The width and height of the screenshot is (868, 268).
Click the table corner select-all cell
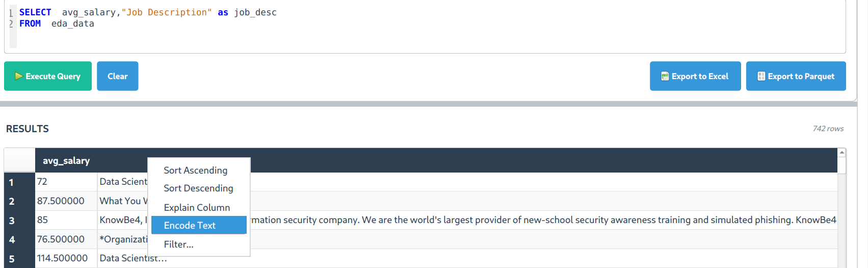(x=19, y=160)
